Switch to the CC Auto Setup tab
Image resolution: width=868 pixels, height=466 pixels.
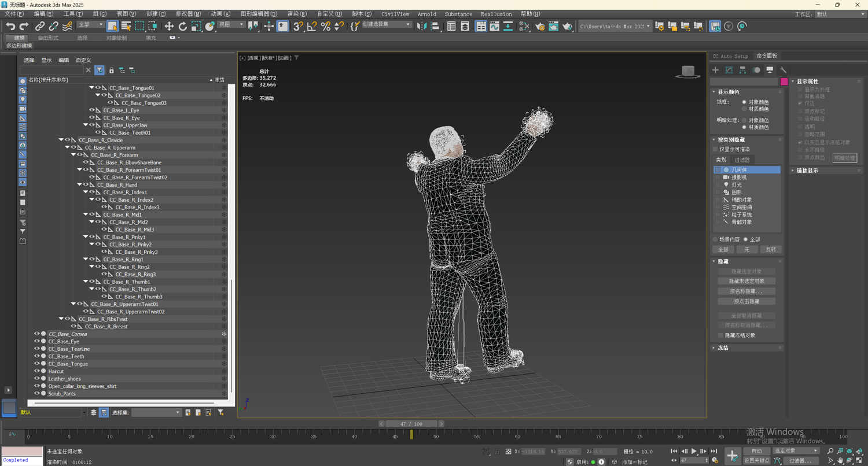(x=730, y=56)
